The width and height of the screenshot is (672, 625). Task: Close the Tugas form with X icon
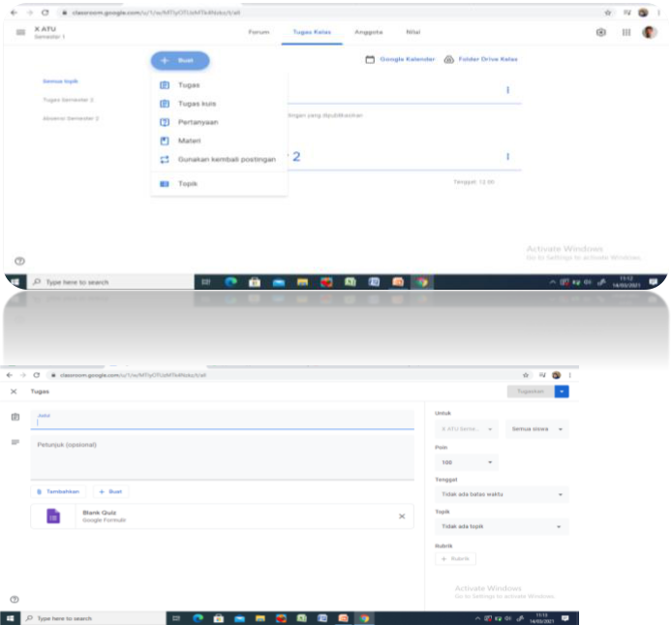point(14,391)
